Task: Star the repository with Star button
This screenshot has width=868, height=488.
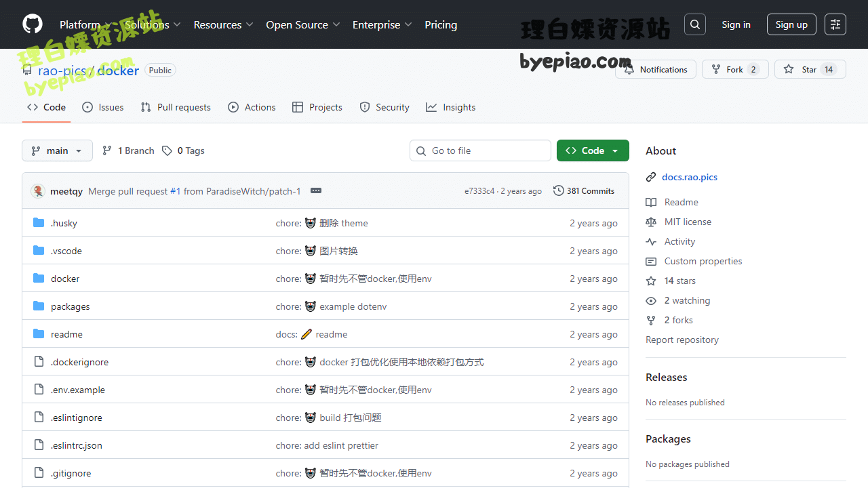Action: (x=810, y=69)
